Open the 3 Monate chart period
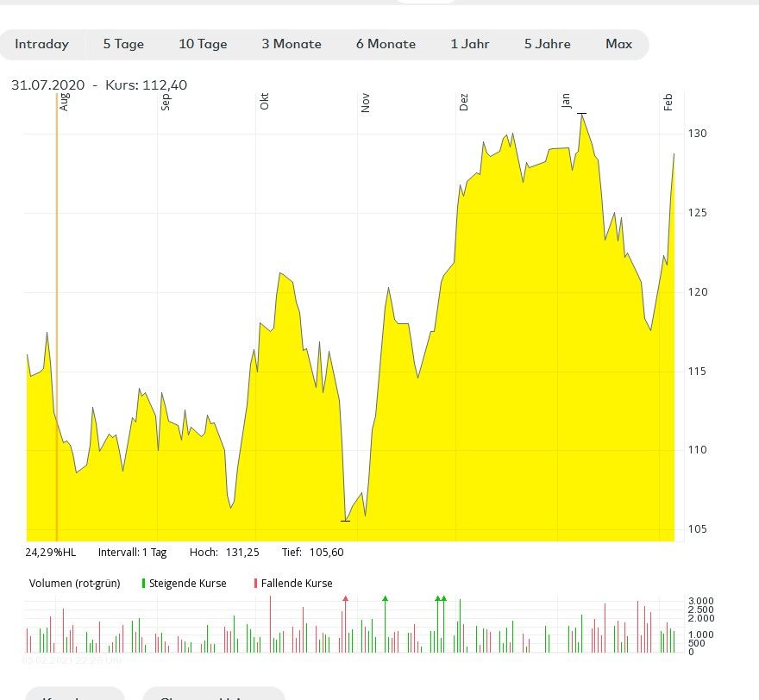Image resolution: width=759 pixels, height=700 pixels. [292, 44]
